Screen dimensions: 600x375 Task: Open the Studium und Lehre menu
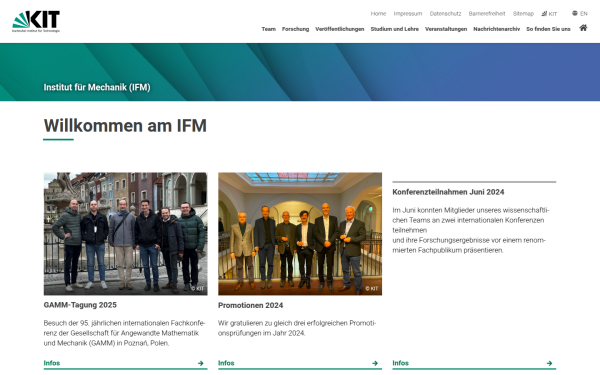(395, 29)
